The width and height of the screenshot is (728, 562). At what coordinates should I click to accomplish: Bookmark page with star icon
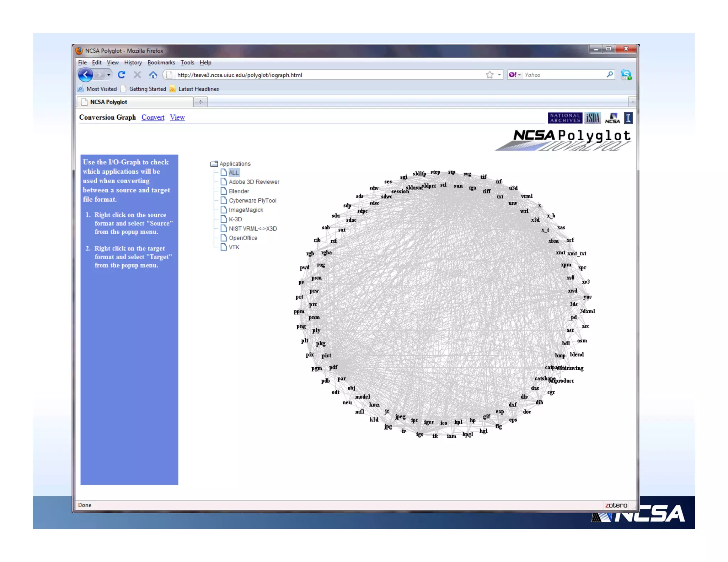490,75
